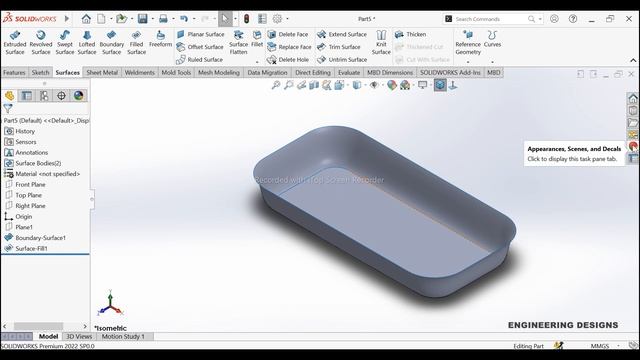640x360 pixels.
Task: Open the Search Commands dropdown arrow
Action: pos(540,19)
